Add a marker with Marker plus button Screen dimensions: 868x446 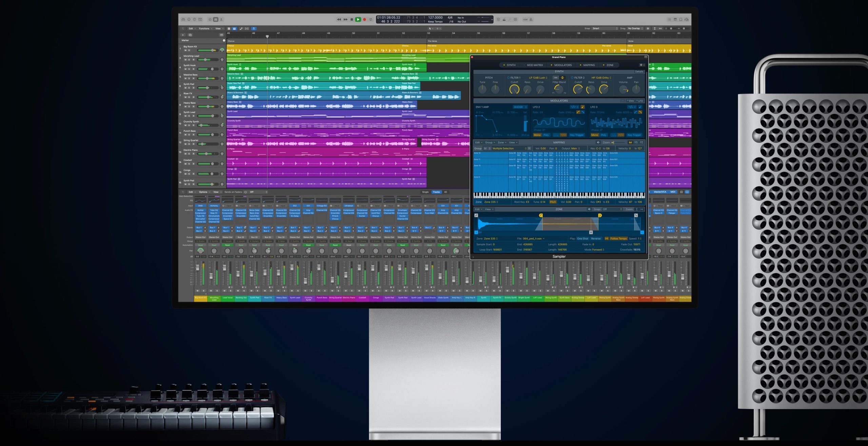[224, 40]
